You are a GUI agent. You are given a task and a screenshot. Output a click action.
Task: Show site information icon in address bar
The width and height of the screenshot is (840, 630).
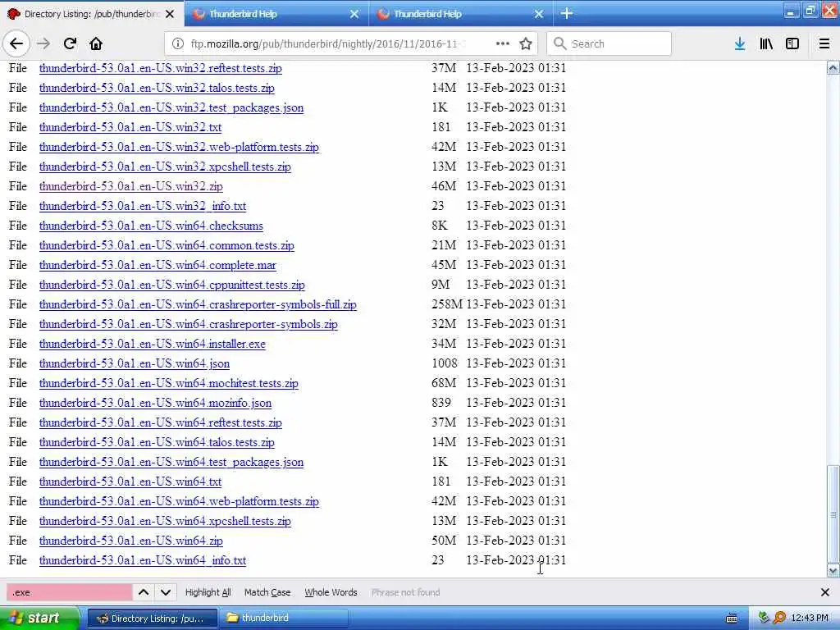coord(177,43)
